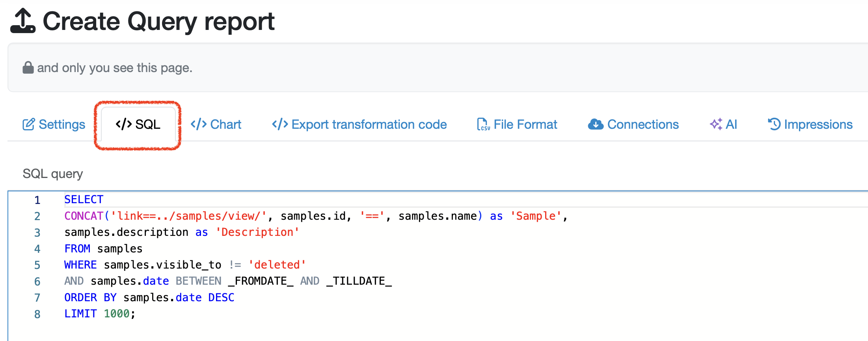Screen dimensions: 868x341
Task: Click the CSV file icon for File Format
Action: pos(483,124)
